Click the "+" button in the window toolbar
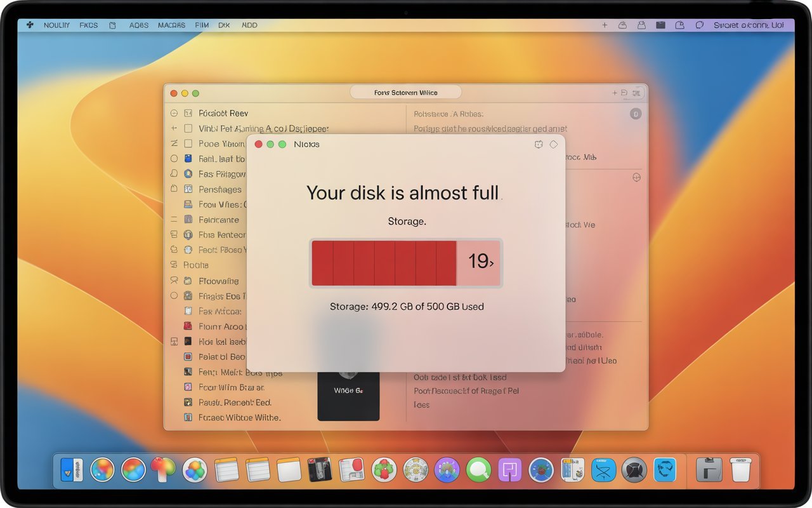 [614, 92]
